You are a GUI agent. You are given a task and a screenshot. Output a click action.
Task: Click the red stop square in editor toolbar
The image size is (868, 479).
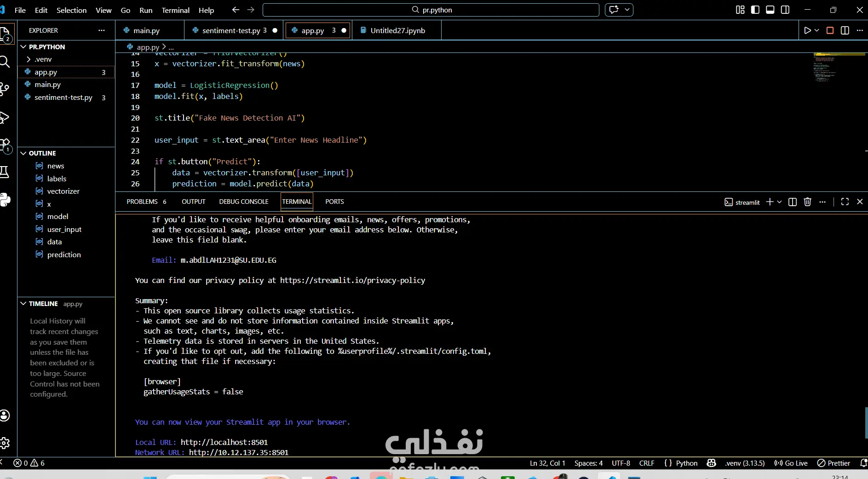tap(830, 30)
